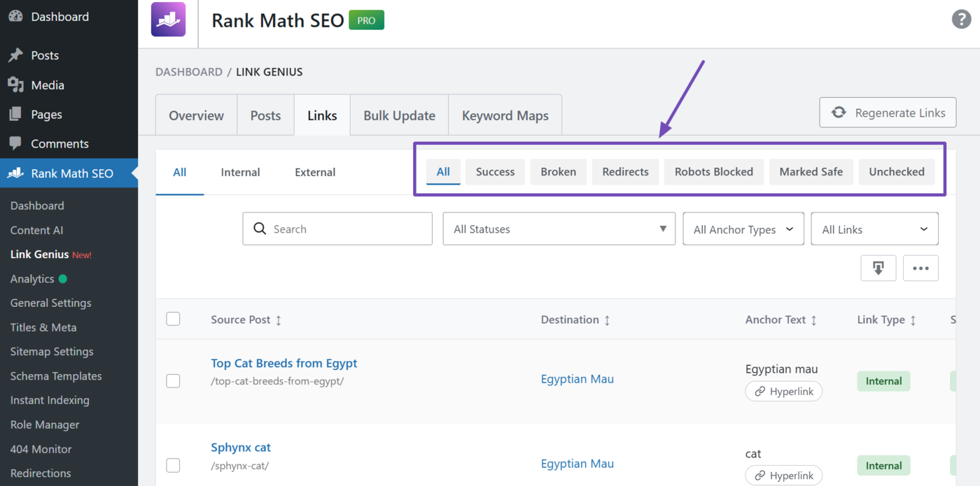Click the Rank Math purple logo icon
The height and width of the screenshot is (486, 980).
coord(167,20)
